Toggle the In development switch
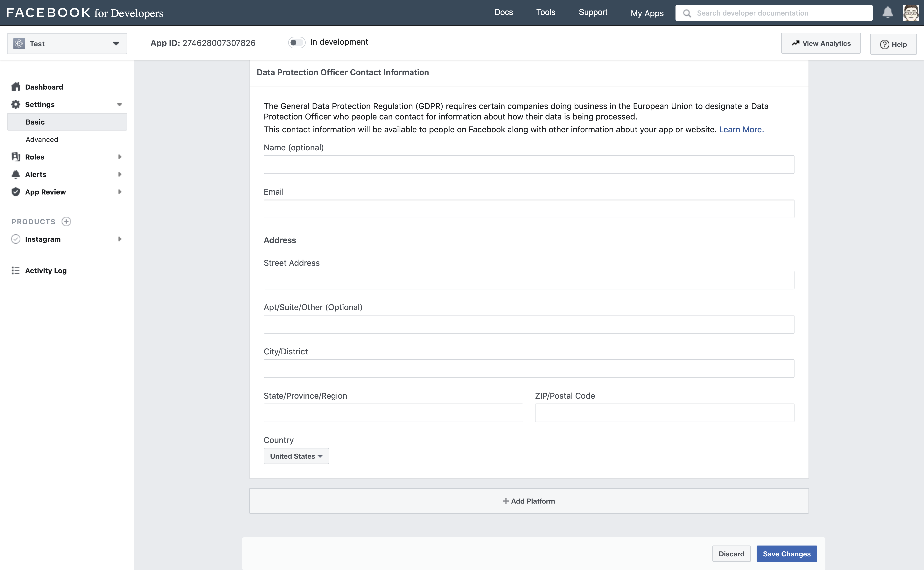The height and width of the screenshot is (570, 924). click(x=297, y=42)
